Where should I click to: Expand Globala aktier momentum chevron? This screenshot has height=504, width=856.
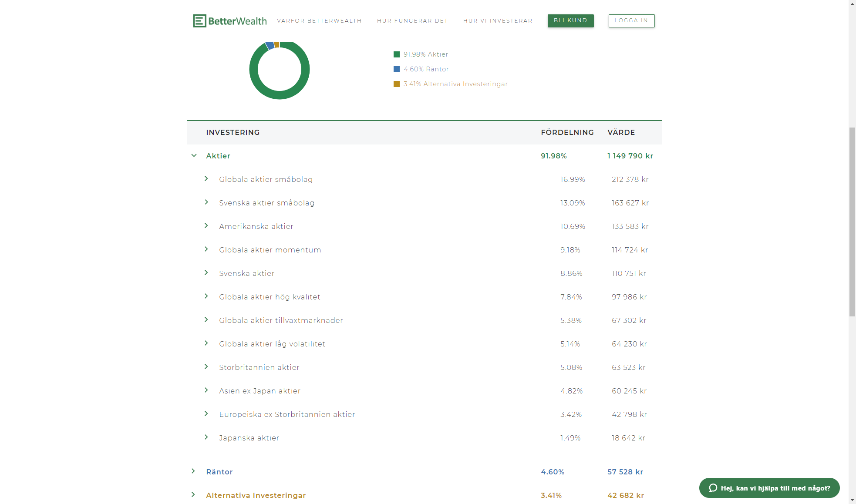[206, 249]
